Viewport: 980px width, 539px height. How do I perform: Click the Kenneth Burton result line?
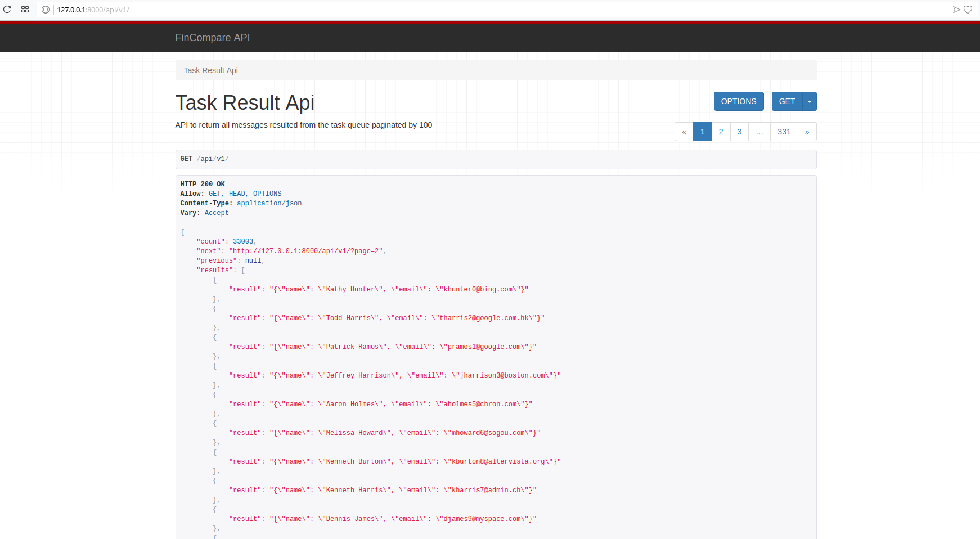click(395, 462)
